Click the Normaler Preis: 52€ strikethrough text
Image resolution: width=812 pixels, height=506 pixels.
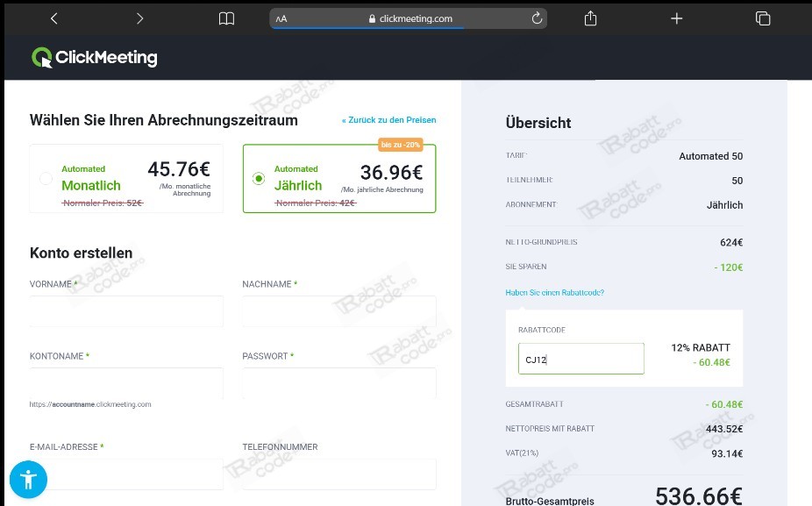(103, 203)
